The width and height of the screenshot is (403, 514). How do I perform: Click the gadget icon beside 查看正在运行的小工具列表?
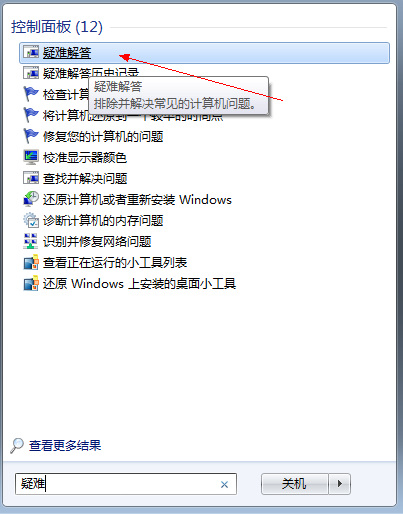31,262
